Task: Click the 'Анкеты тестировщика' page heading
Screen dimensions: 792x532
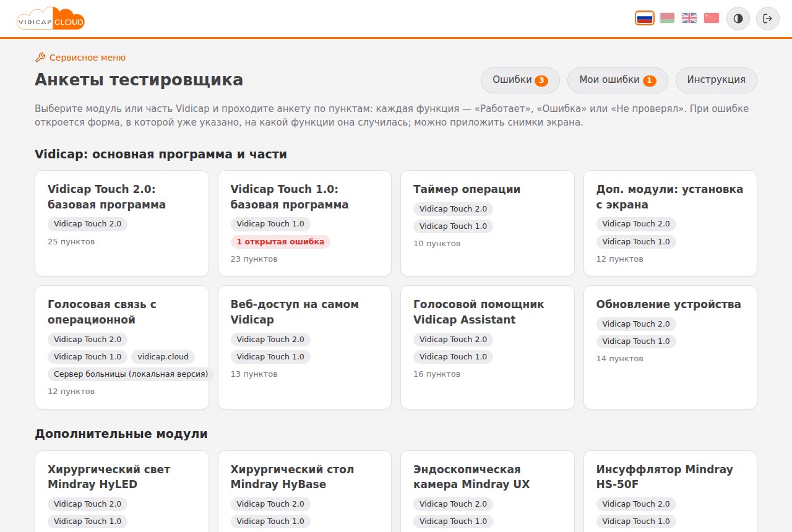Action: 139,80
